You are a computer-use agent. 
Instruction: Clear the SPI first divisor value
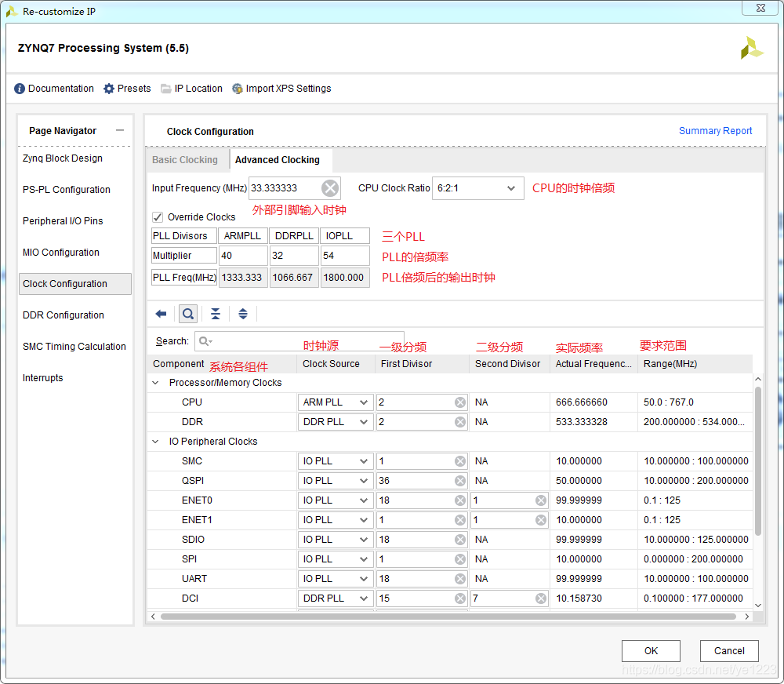460,559
